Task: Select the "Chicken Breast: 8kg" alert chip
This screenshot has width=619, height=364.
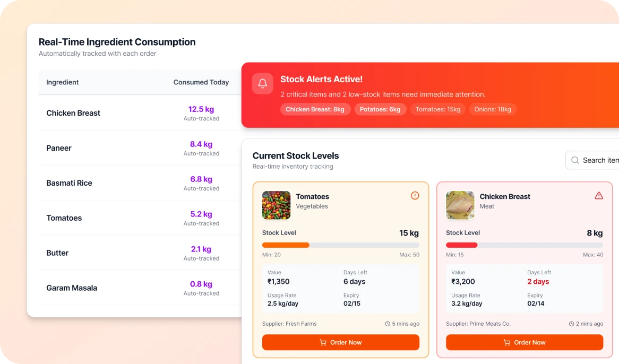Action: pos(315,109)
